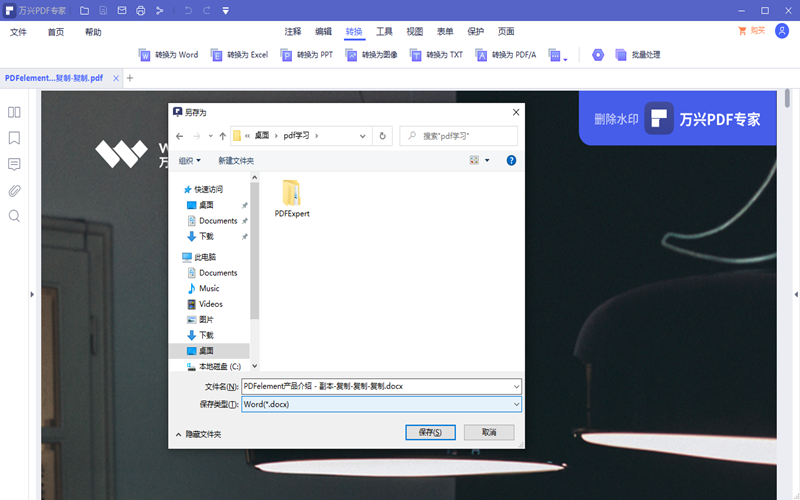Expand the left side panel arrow
Viewport: 800px width, 500px height.
[x=32, y=294]
